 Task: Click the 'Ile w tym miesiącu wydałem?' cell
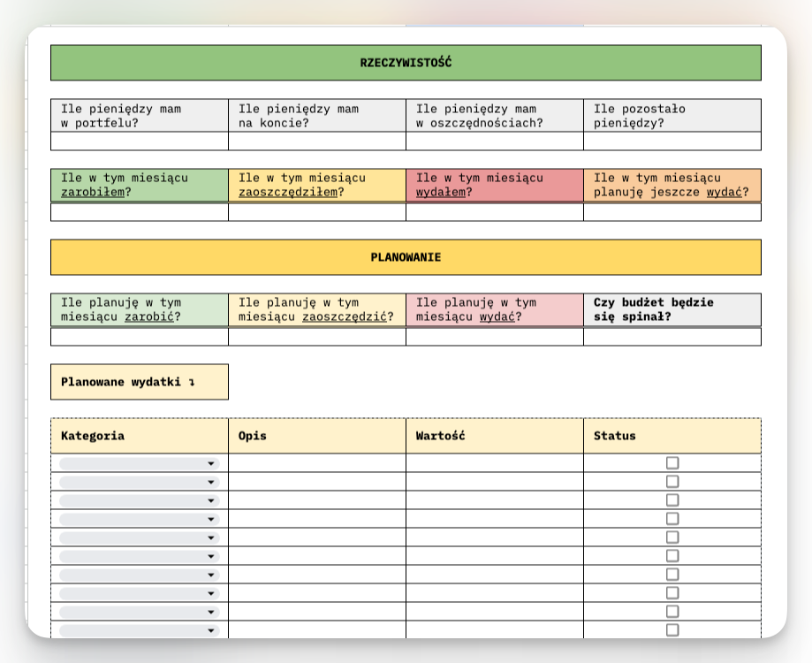point(495,185)
